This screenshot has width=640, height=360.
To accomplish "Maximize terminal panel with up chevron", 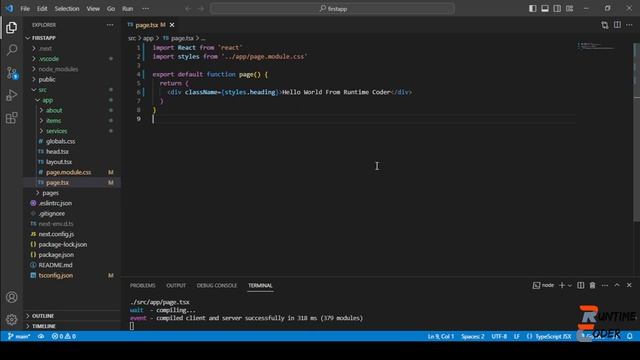I will (617, 285).
